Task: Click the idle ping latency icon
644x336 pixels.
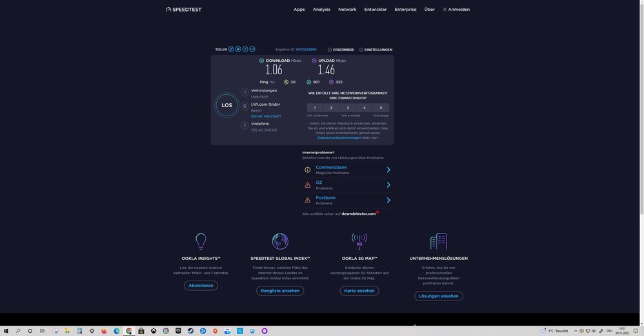Action: click(287, 82)
